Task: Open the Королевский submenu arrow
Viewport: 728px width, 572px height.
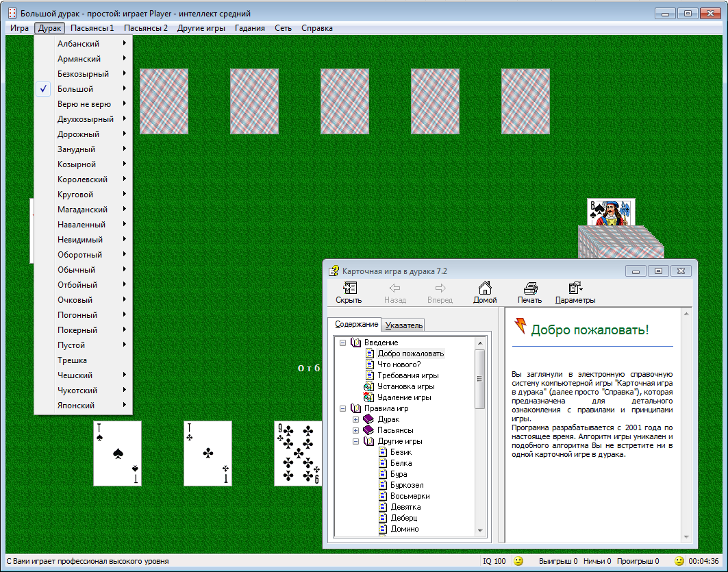Action: (x=125, y=179)
